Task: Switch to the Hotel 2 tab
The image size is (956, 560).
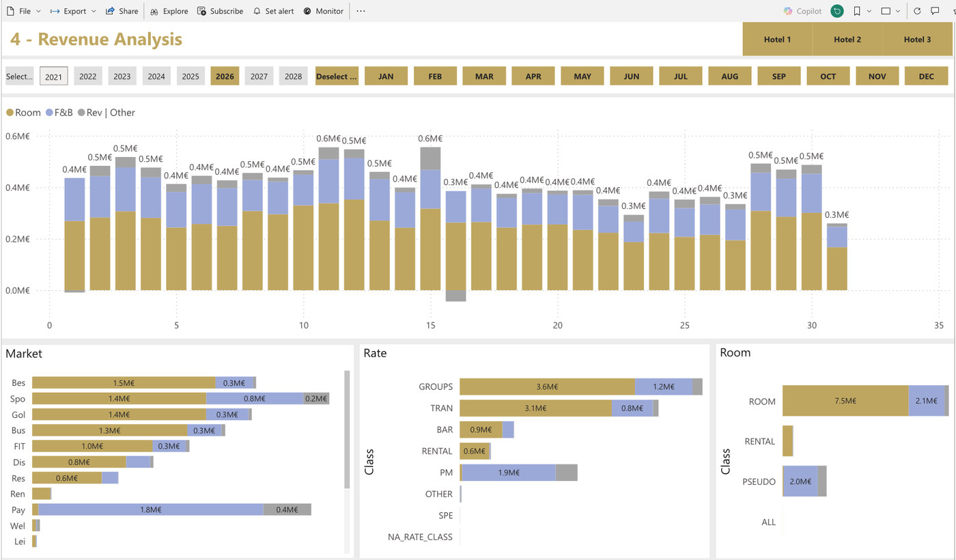Action: (847, 39)
